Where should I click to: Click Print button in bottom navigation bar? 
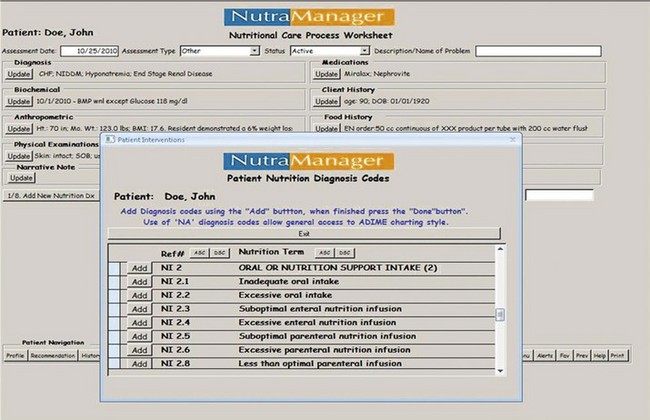tap(618, 355)
